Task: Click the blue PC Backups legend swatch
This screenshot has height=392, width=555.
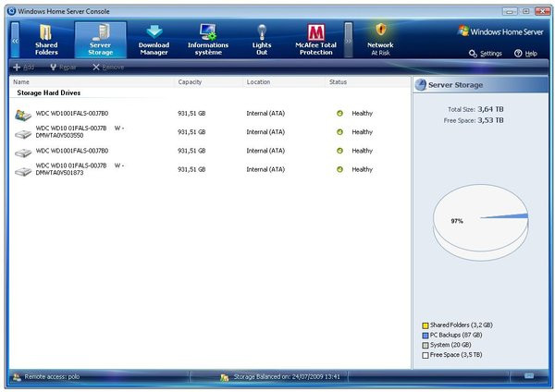Action: [x=425, y=336]
